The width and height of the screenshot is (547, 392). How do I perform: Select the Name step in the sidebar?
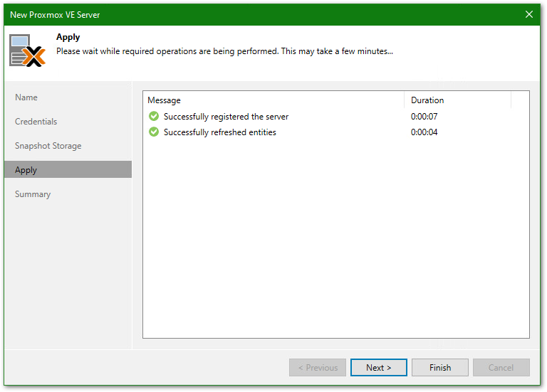click(x=26, y=97)
